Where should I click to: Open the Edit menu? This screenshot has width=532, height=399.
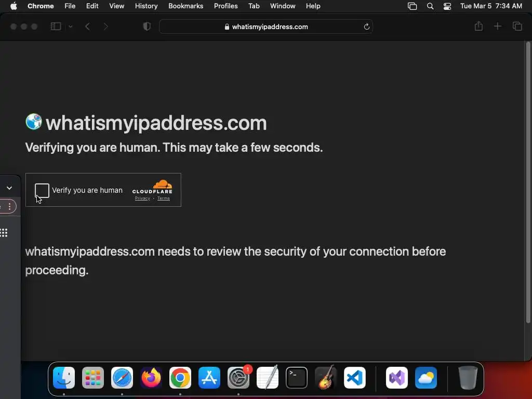92,6
